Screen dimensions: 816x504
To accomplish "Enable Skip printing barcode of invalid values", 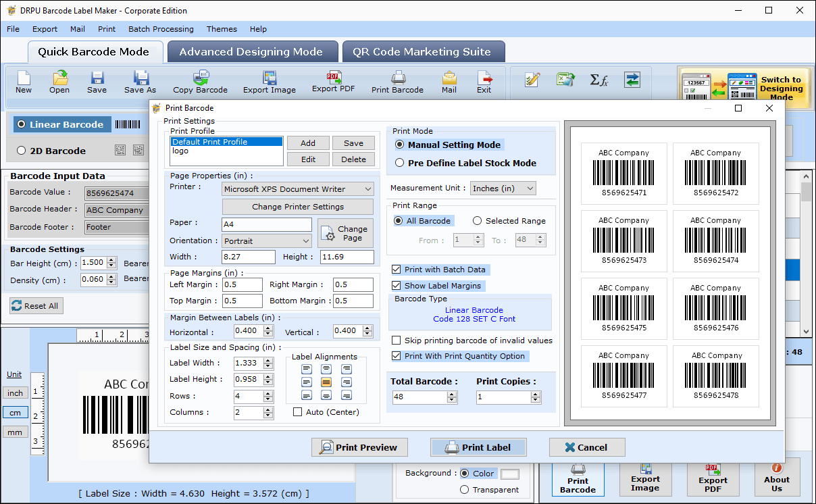I will coord(397,341).
